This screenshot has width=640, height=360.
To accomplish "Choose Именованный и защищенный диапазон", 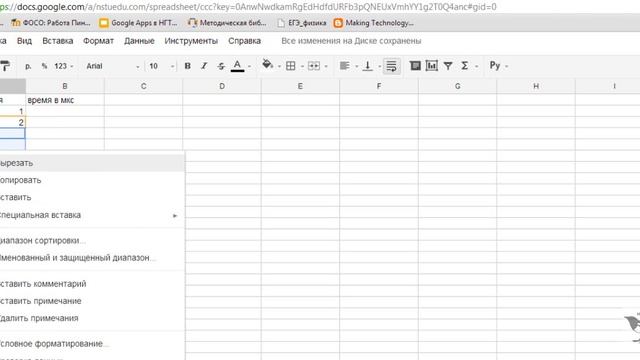I will click(92, 258).
